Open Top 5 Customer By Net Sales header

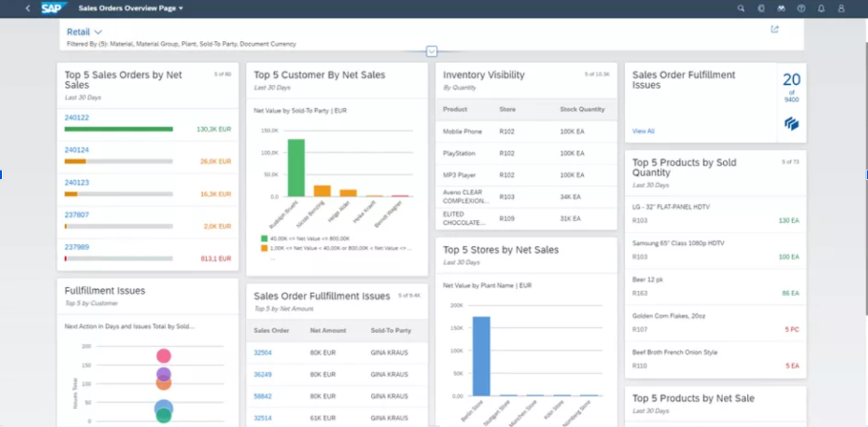(x=336, y=80)
